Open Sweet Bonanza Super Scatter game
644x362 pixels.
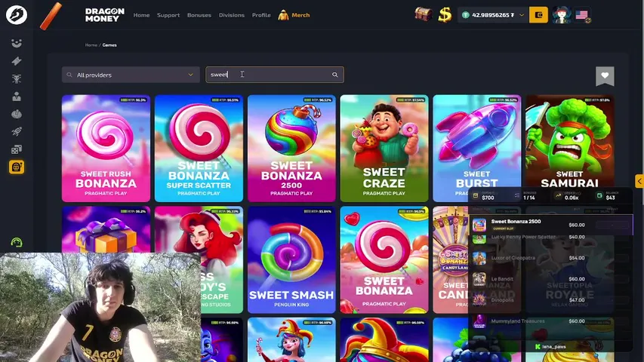point(199,148)
